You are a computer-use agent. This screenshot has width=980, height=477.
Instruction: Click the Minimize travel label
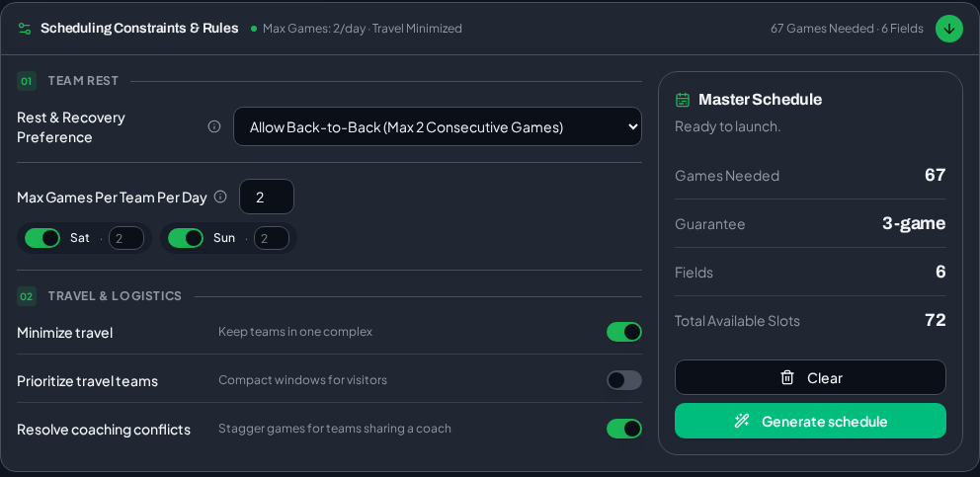click(x=65, y=333)
